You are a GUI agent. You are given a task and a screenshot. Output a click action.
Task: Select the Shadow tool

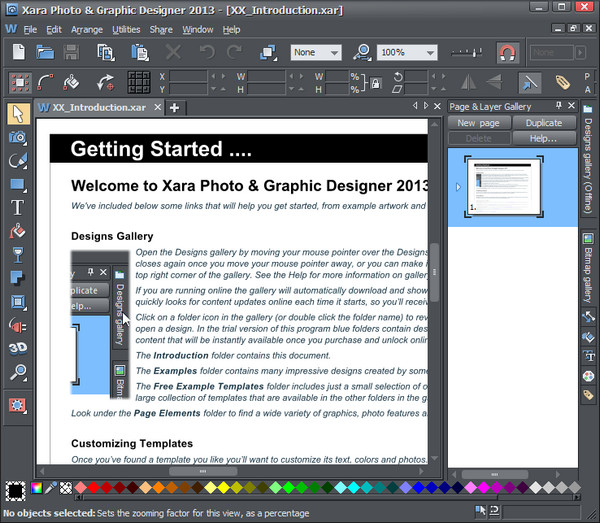(x=18, y=278)
